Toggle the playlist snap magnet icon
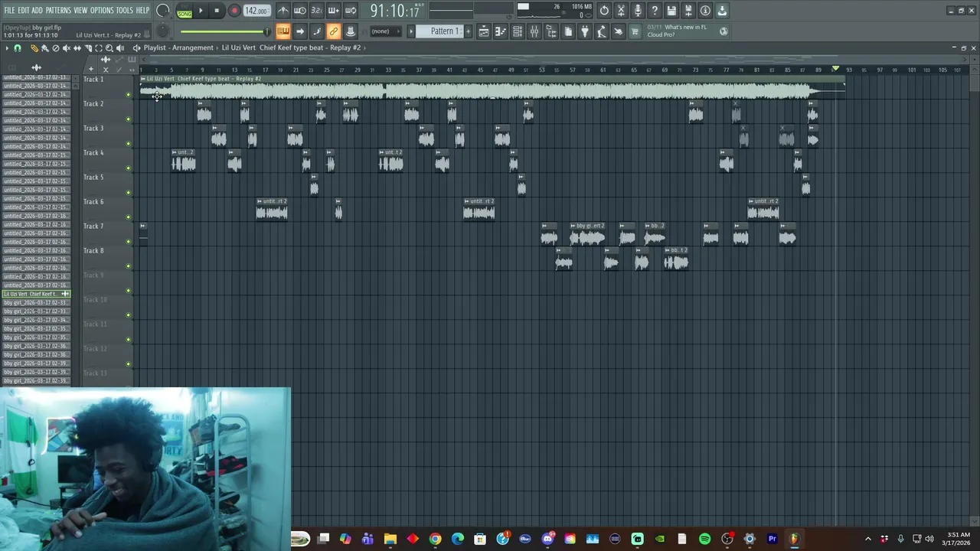This screenshot has height=551, width=980. [18, 48]
